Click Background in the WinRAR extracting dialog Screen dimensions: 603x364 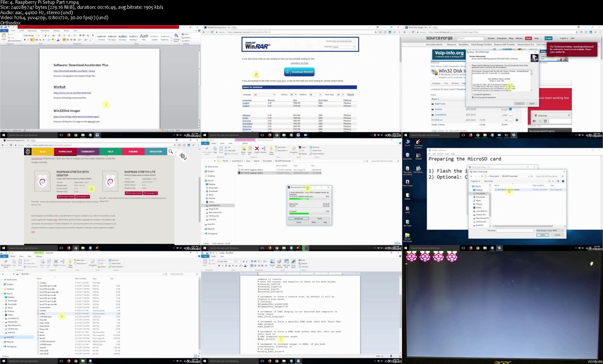point(298,218)
